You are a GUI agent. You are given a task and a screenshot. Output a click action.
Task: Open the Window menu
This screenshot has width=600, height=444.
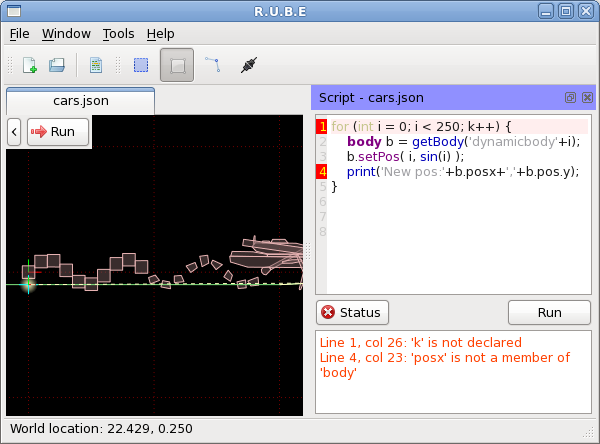pos(66,34)
